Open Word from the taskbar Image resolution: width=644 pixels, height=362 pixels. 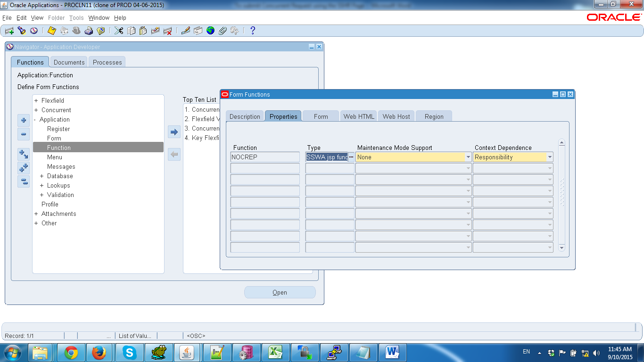tap(392, 352)
